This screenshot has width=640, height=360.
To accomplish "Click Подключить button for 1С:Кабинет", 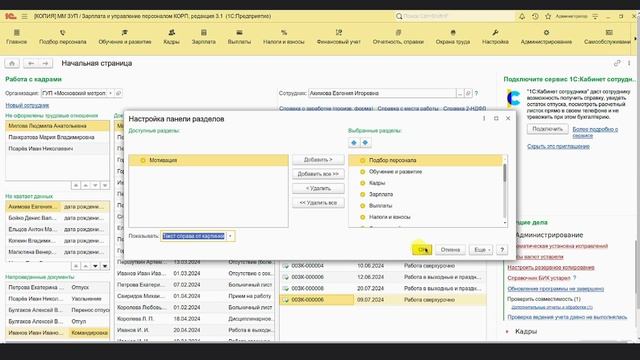I will pyautogui.click(x=547, y=129).
